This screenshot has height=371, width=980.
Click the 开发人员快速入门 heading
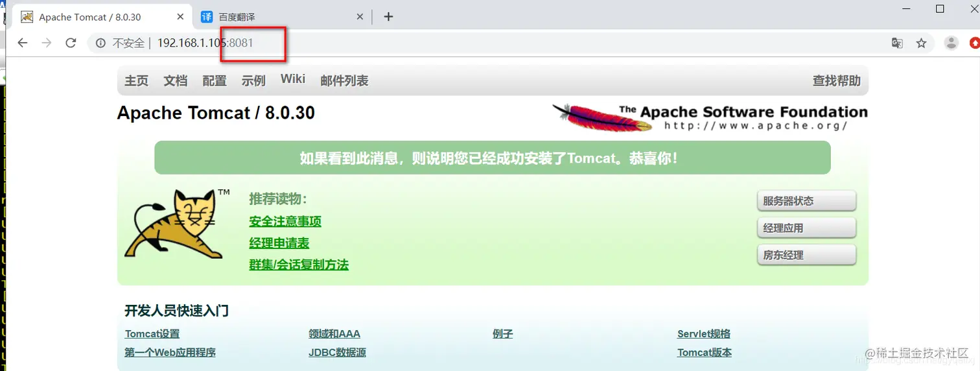(x=177, y=311)
